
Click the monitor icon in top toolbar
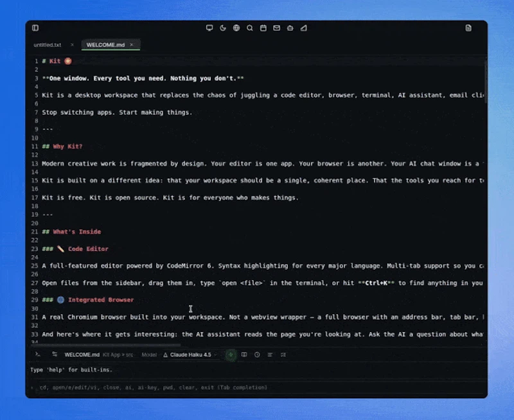pyautogui.click(x=209, y=28)
